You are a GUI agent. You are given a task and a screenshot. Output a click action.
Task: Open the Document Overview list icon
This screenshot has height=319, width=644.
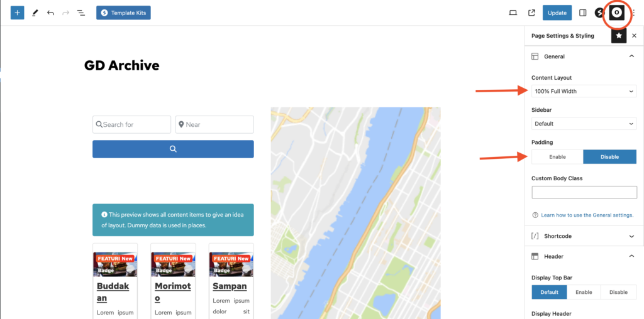(81, 13)
